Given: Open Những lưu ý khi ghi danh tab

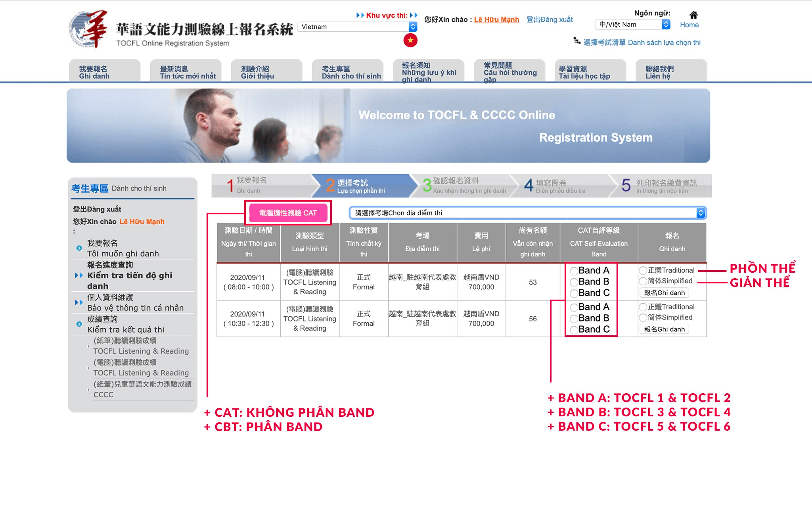Looking at the screenshot, I should [429, 71].
